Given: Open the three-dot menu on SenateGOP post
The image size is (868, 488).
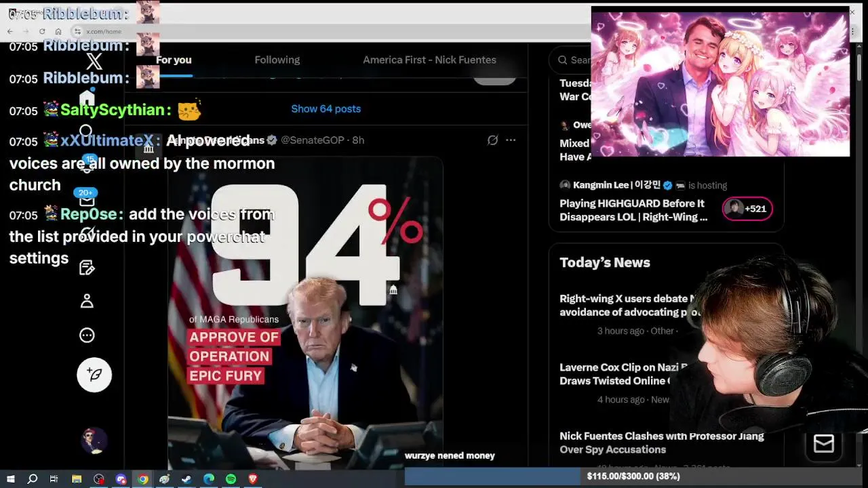Looking at the screenshot, I should click(x=511, y=140).
